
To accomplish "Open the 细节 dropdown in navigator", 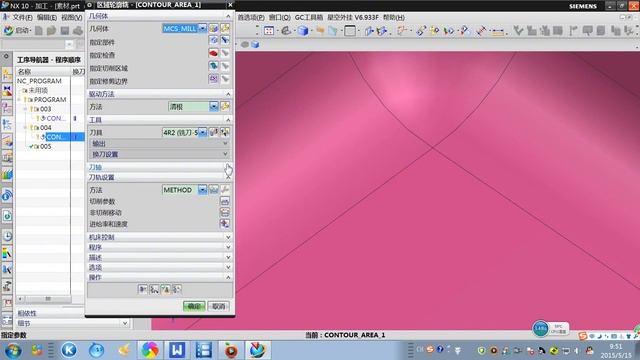I will pos(125,323).
